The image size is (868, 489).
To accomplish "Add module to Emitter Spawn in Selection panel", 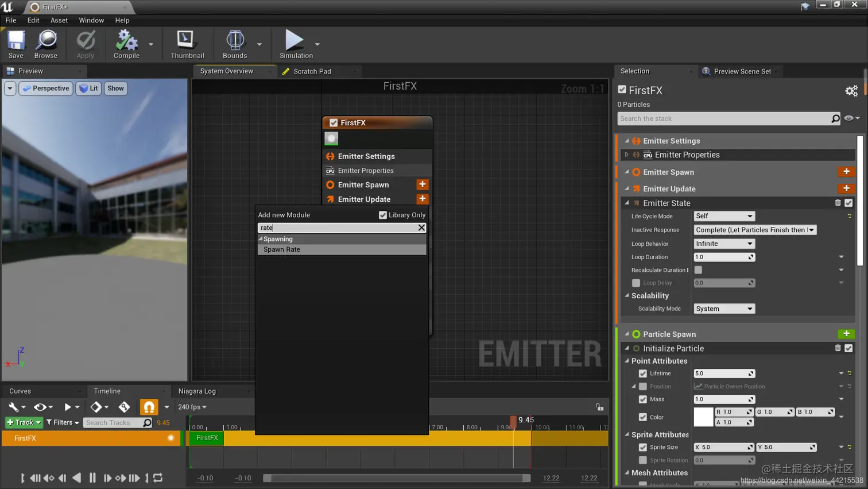I will tap(846, 172).
